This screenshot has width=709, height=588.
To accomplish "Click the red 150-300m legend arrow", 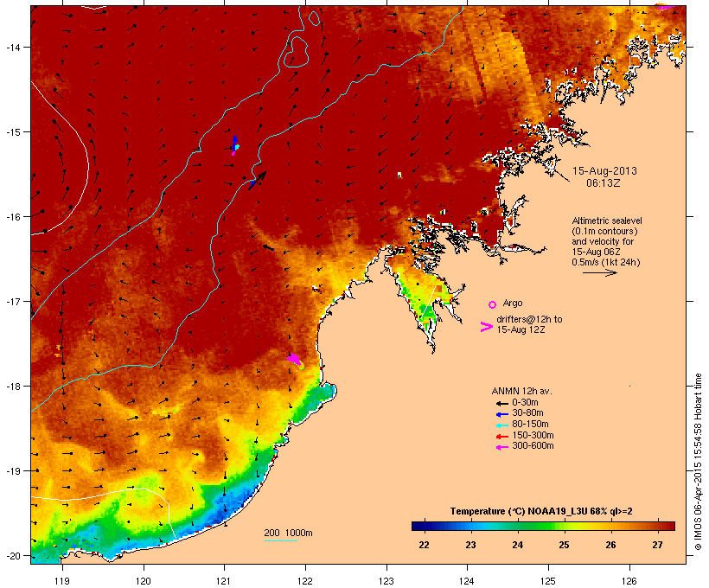I will (x=501, y=436).
